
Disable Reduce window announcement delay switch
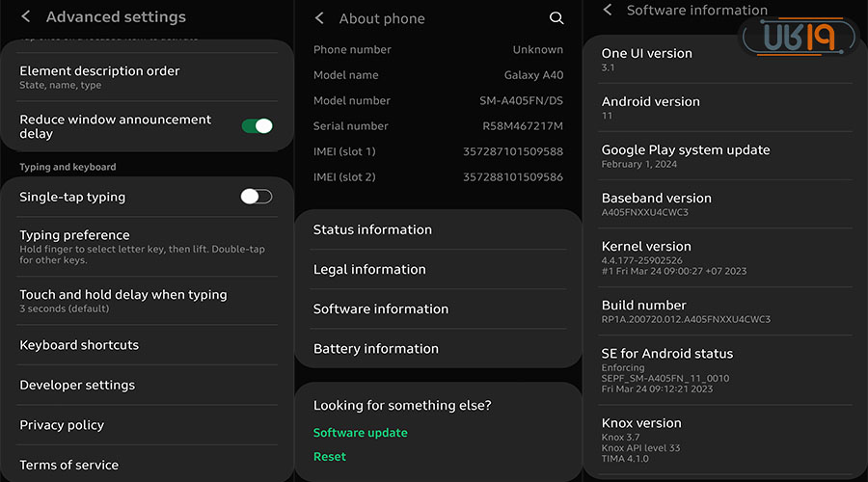257,126
